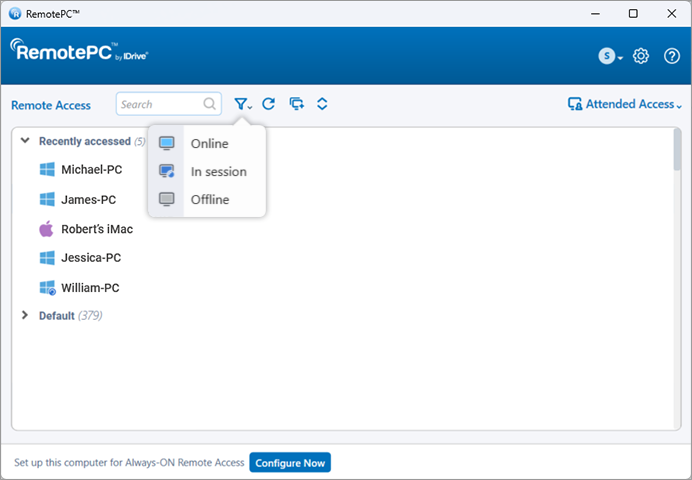Click inside the Search field
The height and width of the screenshot is (480, 692).
tap(160, 104)
